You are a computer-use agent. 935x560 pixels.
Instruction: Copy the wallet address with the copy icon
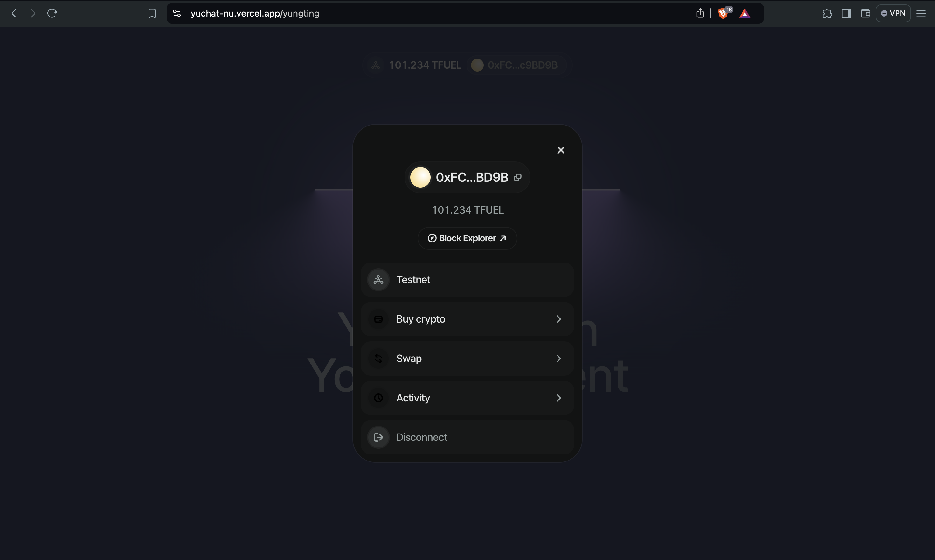click(518, 177)
